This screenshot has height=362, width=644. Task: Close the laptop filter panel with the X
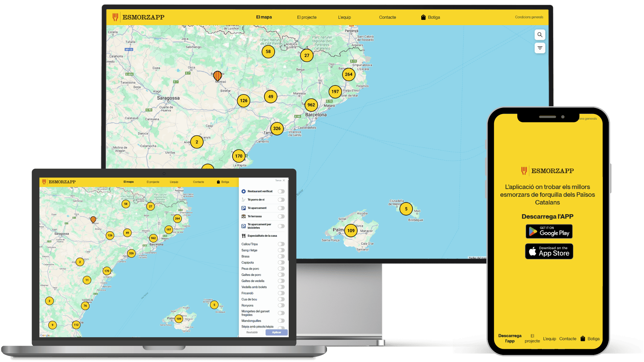pyautogui.click(x=284, y=180)
